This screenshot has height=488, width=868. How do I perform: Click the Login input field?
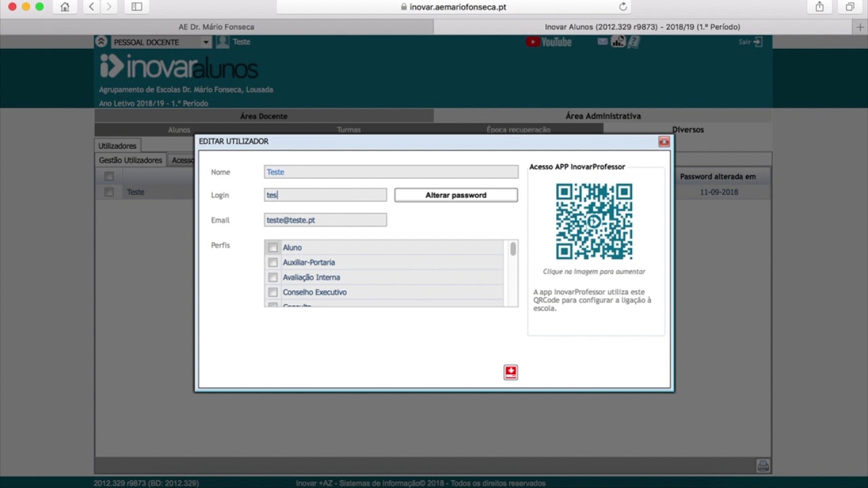(x=325, y=195)
